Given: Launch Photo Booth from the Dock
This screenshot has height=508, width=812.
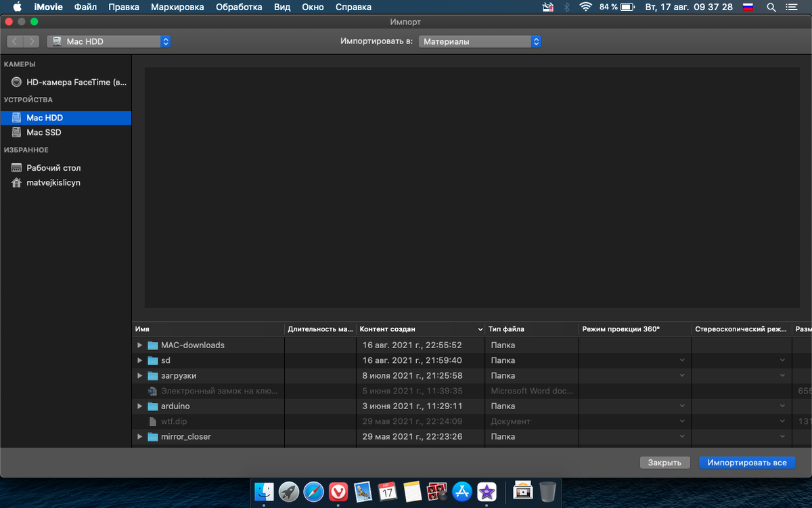Looking at the screenshot, I should tap(437, 491).
